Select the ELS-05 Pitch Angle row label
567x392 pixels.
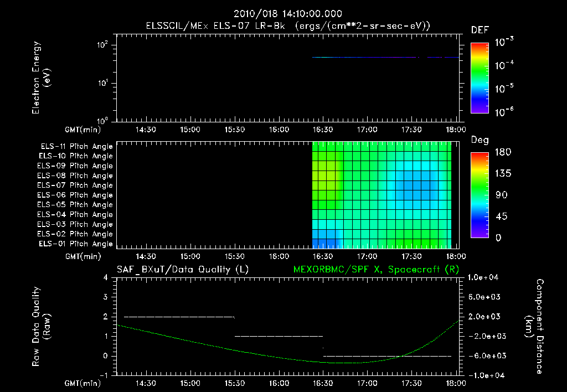[x=75, y=205]
